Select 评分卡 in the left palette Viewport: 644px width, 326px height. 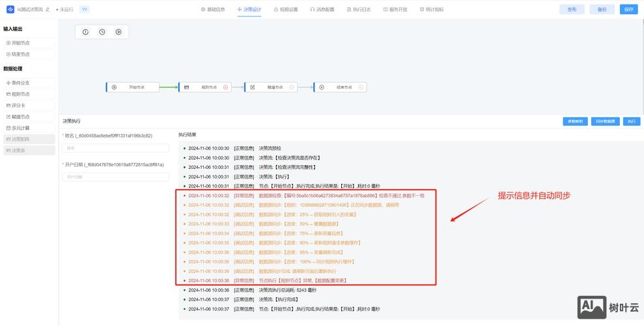coord(29,105)
